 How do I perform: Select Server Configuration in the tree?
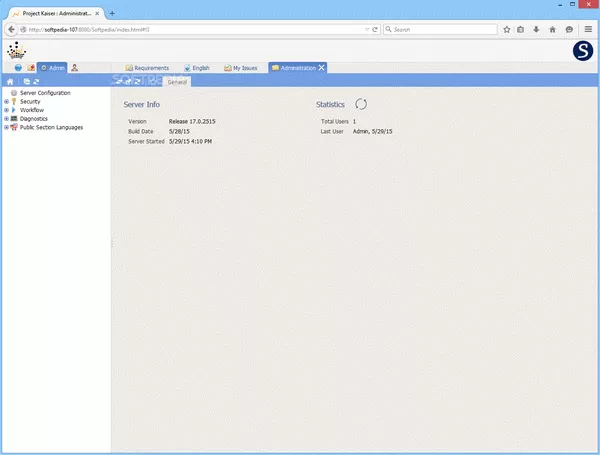45,93
